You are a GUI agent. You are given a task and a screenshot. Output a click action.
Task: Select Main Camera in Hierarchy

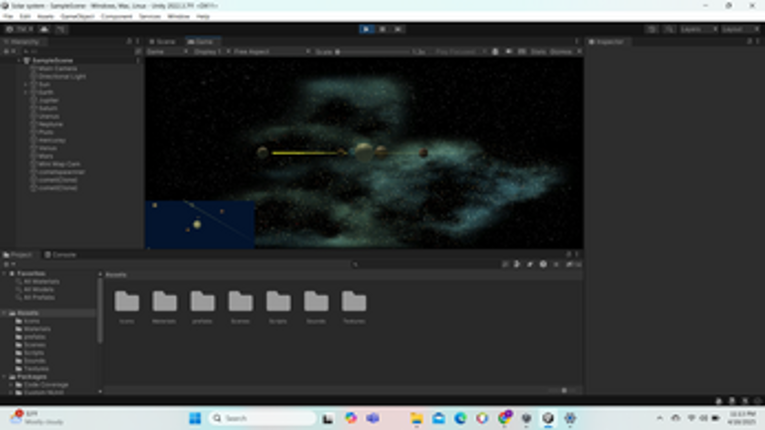(57, 69)
